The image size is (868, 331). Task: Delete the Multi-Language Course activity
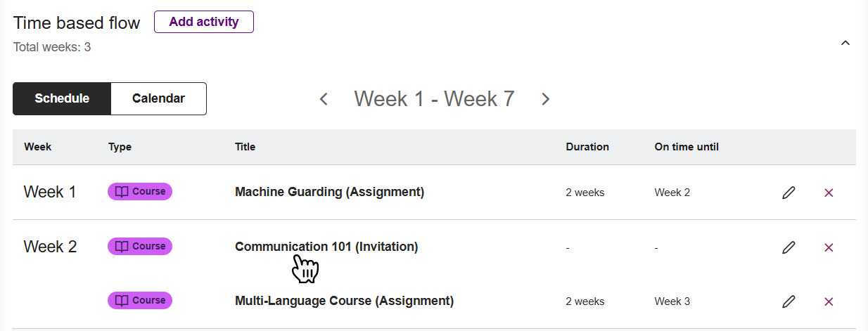tap(829, 301)
